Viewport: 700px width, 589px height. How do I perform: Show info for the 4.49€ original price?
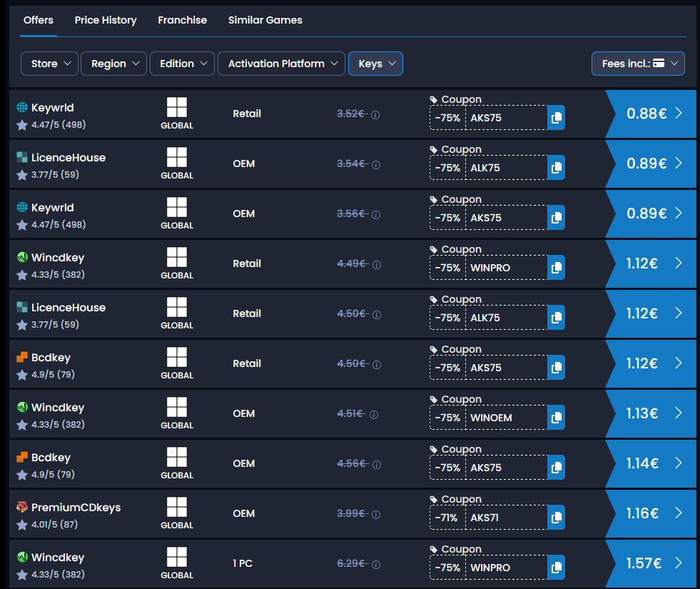(x=376, y=265)
